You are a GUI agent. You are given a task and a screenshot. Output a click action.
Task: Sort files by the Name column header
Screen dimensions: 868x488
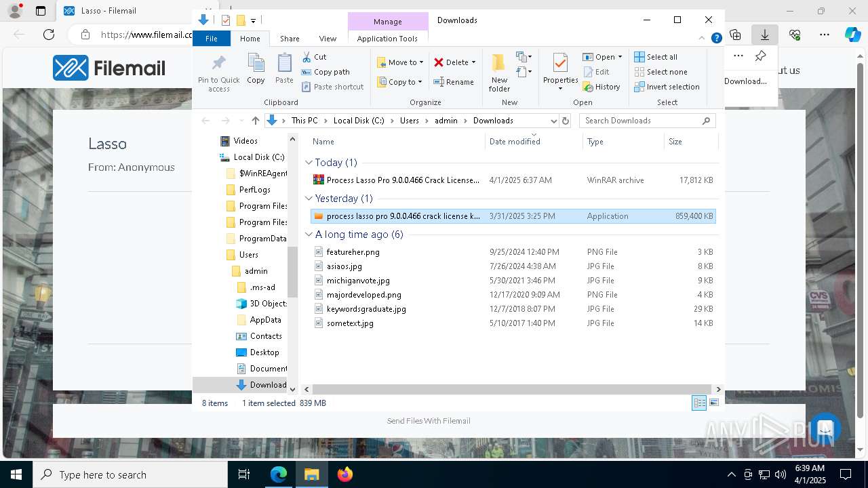pos(397,142)
